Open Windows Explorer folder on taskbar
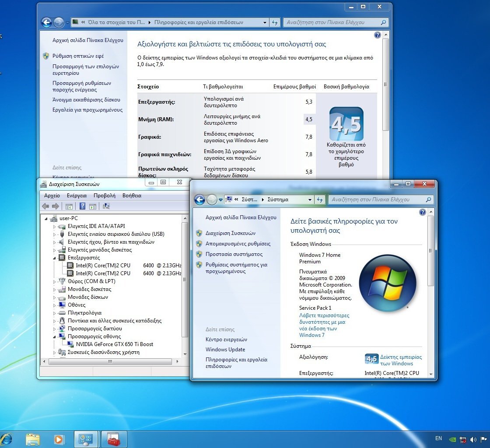The height and width of the screenshot is (448, 490). pyautogui.click(x=33, y=439)
